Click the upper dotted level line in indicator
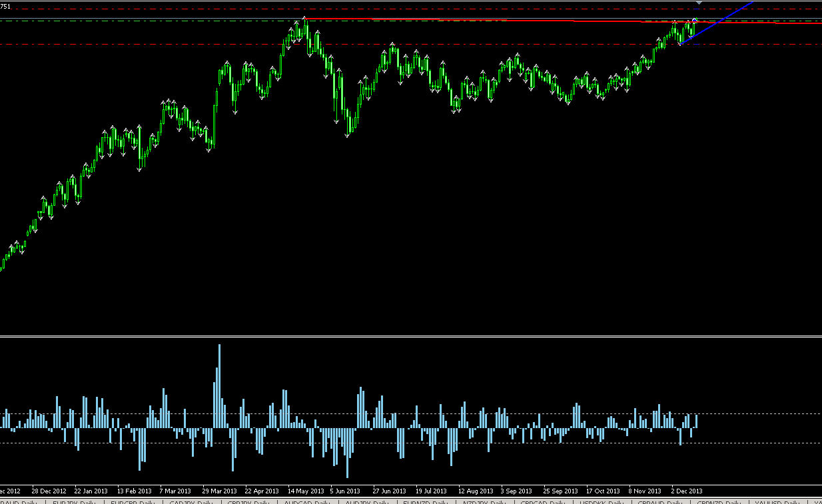822x504 pixels. click(411, 413)
